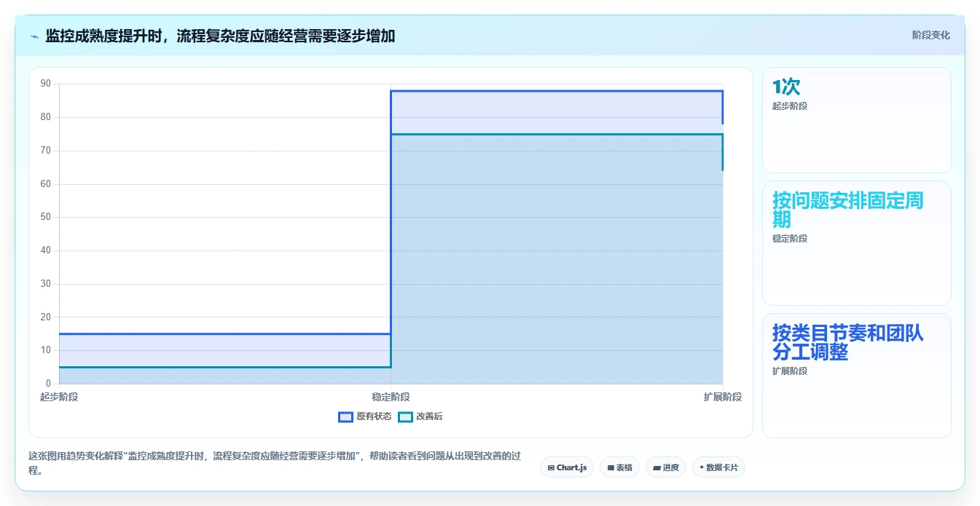
Task: Click the chart description paragraph
Action: pos(275,463)
